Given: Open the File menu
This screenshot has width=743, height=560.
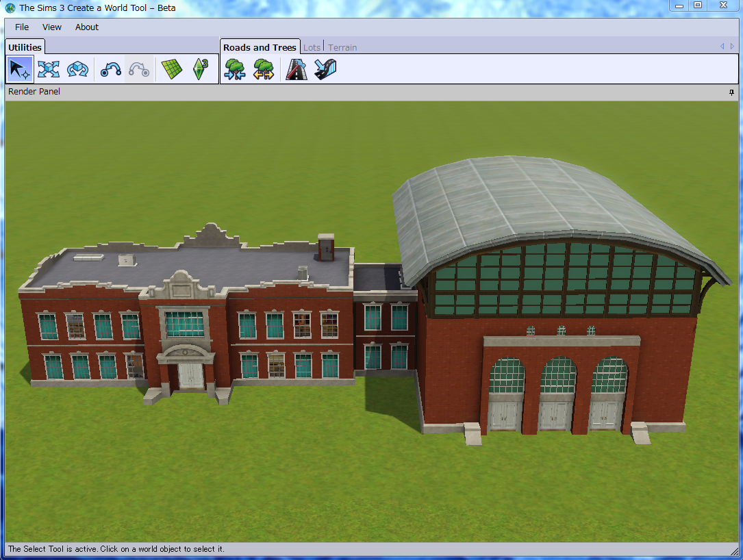Looking at the screenshot, I should point(22,27).
